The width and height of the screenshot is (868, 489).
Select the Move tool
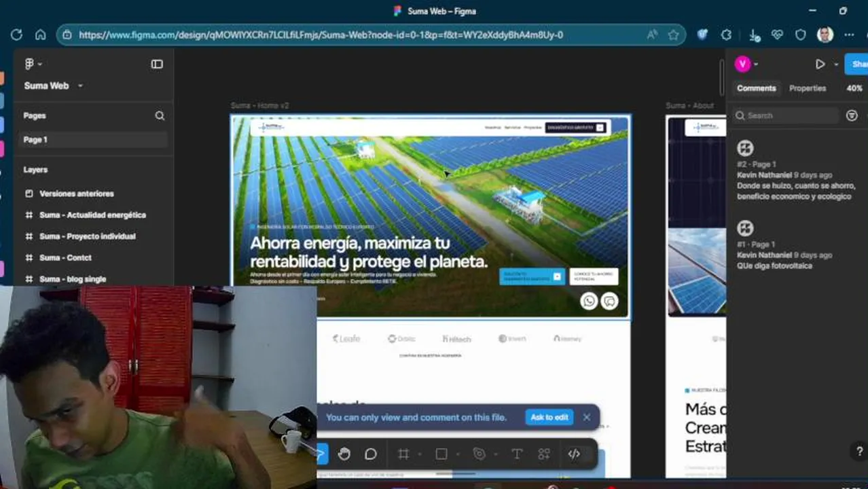pos(322,454)
